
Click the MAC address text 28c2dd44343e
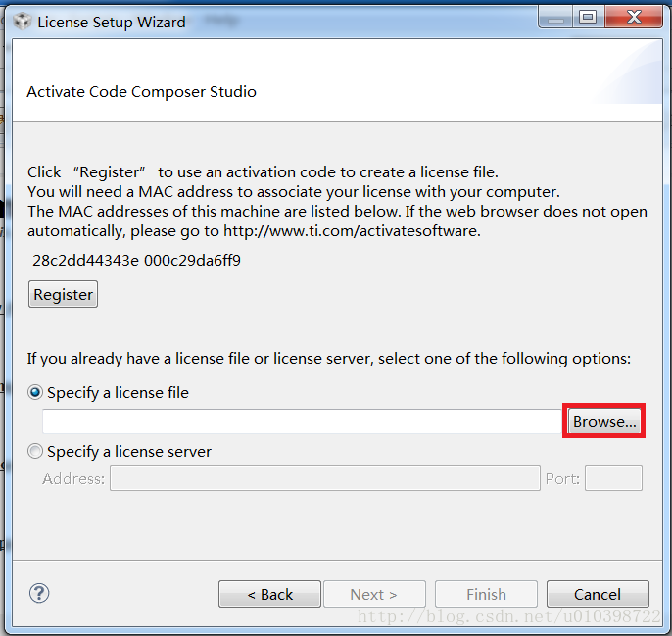(x=86, y=261)
